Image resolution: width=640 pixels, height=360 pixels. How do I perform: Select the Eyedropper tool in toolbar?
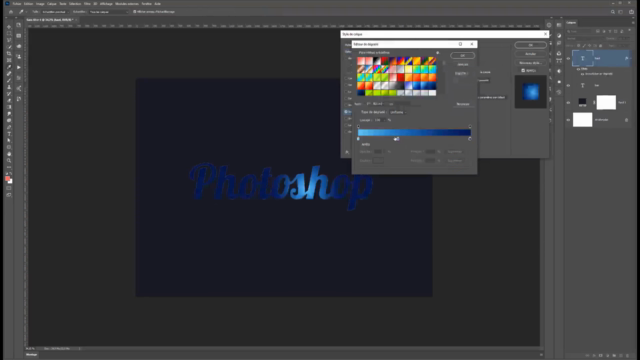(9, 67)
